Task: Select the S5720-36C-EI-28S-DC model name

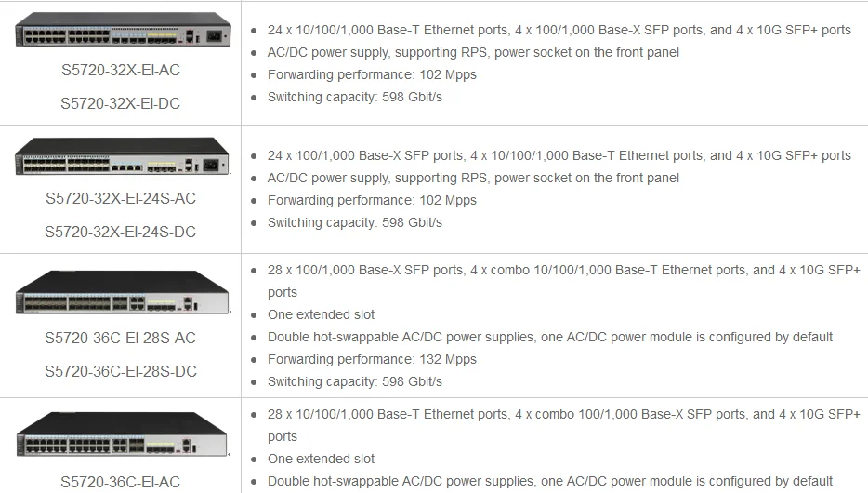Action: (121, 371)
